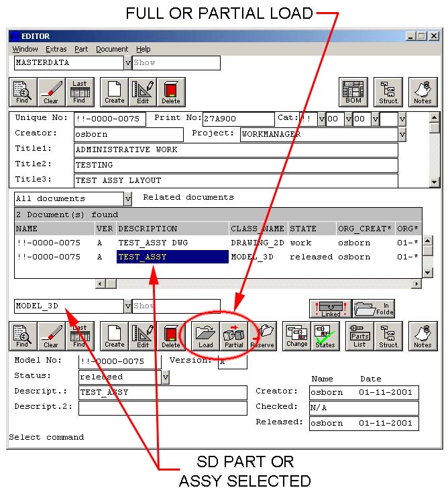Click the Create button in lower toolbar
The image size is (448, 490).
point(115,336)
